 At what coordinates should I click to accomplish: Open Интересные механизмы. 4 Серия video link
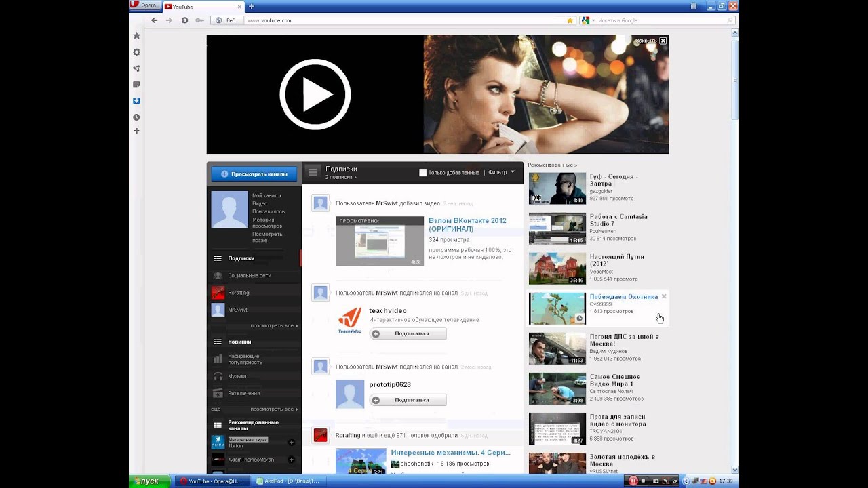coord(450,453)
